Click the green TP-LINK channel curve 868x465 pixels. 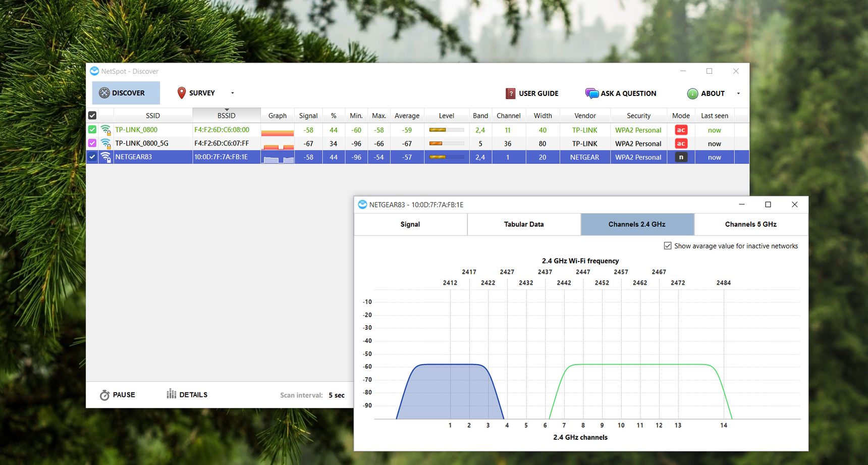(641, 365)
